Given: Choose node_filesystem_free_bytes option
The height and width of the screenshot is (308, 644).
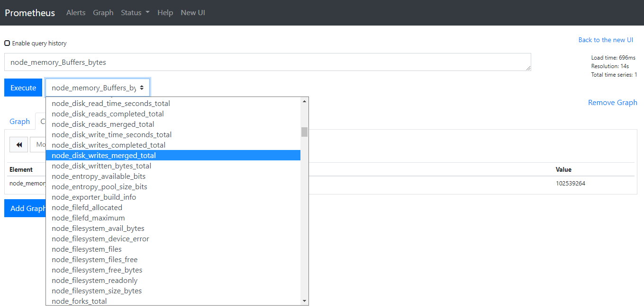Looking at the screenshot, I should click(173, 270).
